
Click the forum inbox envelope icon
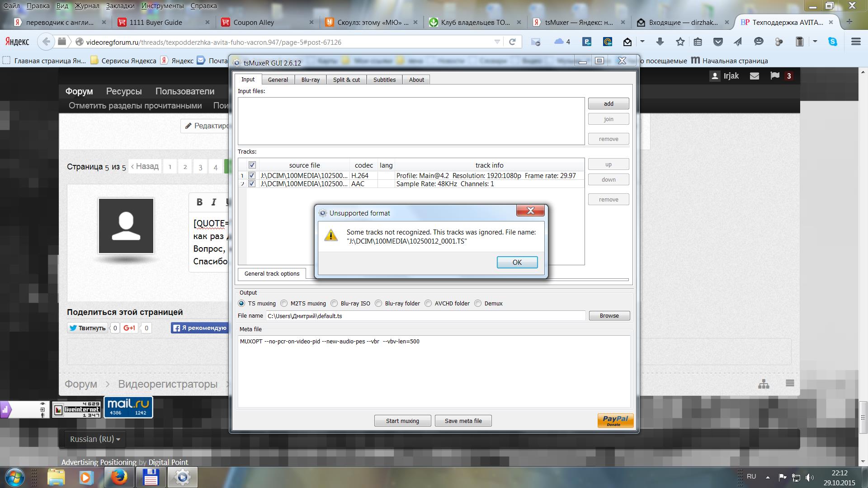(755, 76)
